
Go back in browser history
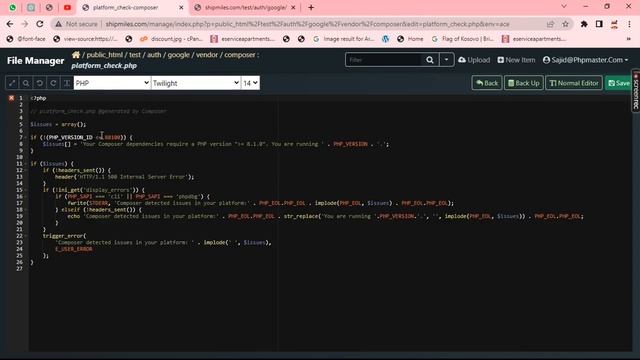click(10, 24)
